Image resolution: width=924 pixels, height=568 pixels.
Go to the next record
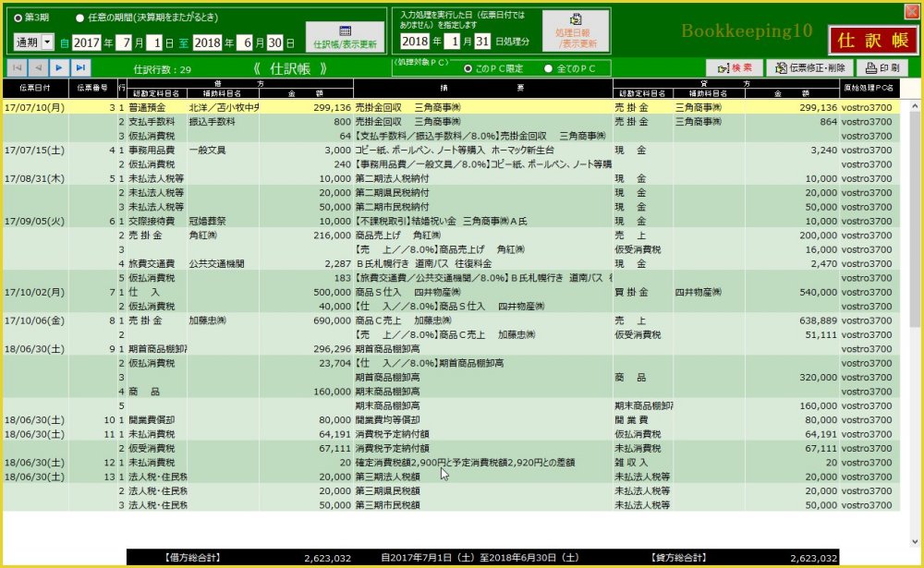click(x=59, y=67)
